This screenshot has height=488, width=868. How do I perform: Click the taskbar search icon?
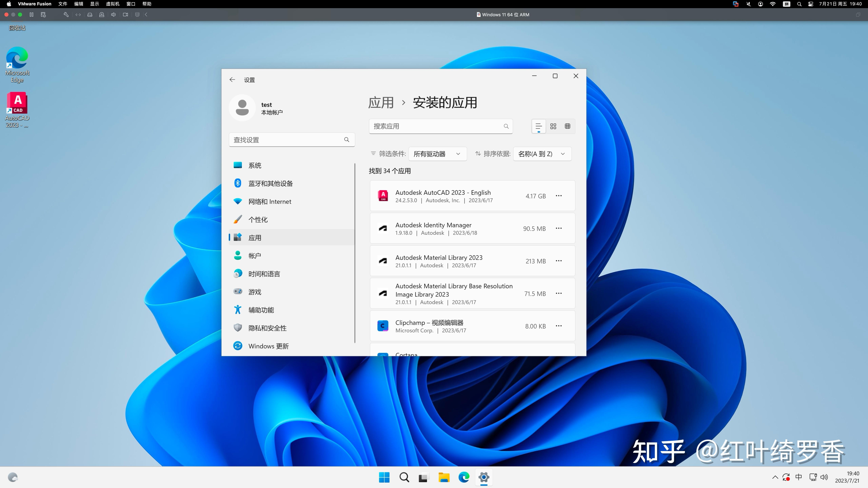(404, 477)
